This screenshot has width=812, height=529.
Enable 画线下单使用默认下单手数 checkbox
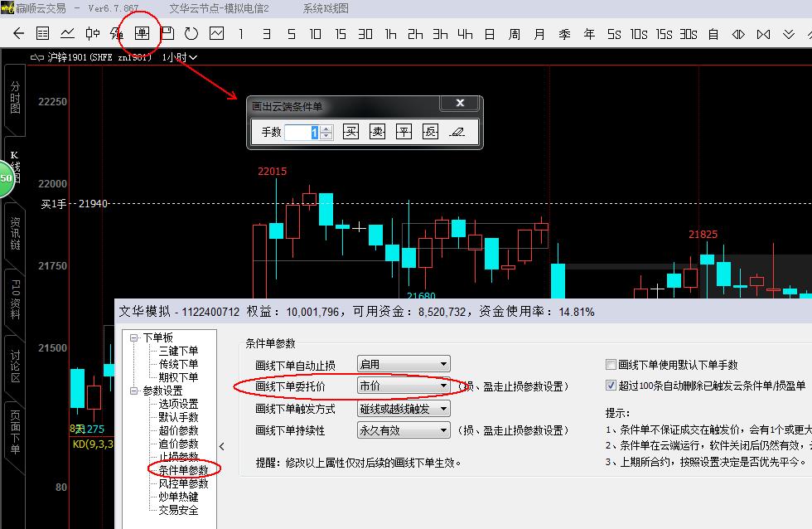tap(611, 365)
